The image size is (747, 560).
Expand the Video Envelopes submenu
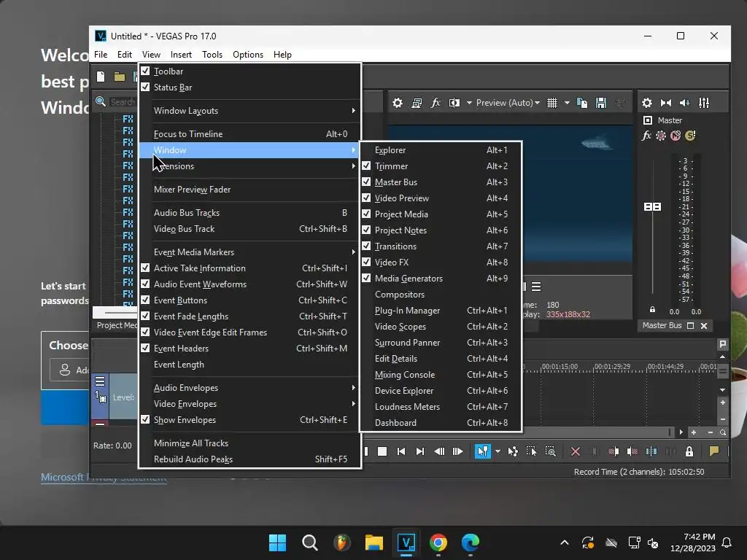(x=249, y=404)
